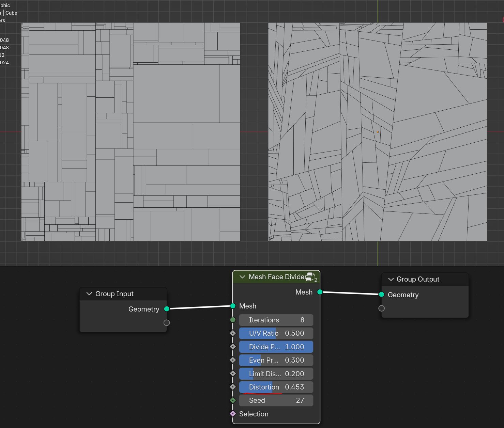Click the Mesh output socket of Mesh Face Divider
The image size is (504, 428).
(320, 292)
